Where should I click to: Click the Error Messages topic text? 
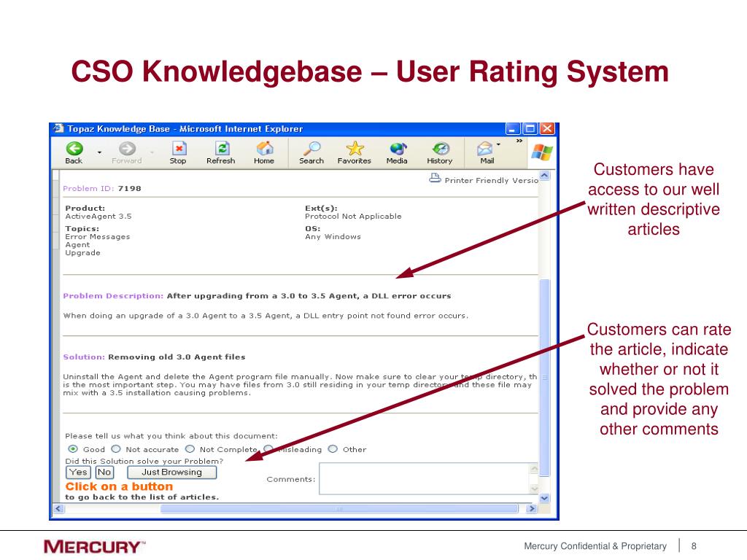[x=98, y=237]
